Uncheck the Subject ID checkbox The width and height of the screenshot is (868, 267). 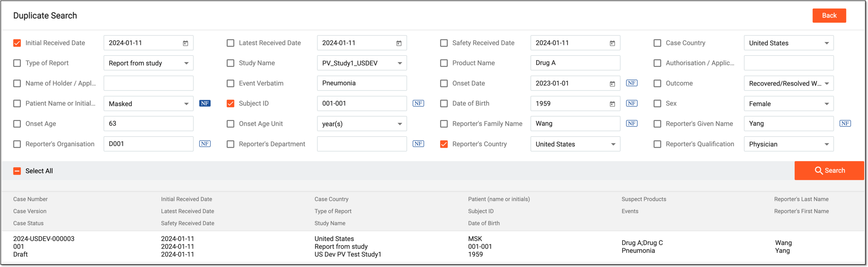coord(231,104)
